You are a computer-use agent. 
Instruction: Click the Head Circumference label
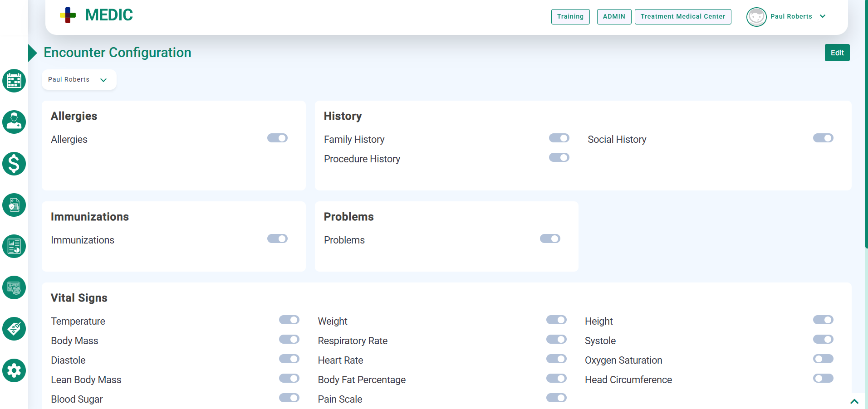tap(628, 380)
